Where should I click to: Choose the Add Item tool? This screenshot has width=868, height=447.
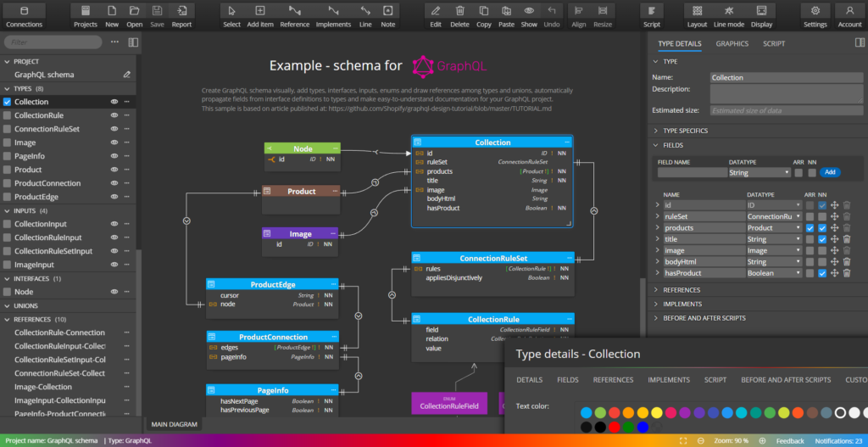260,16
